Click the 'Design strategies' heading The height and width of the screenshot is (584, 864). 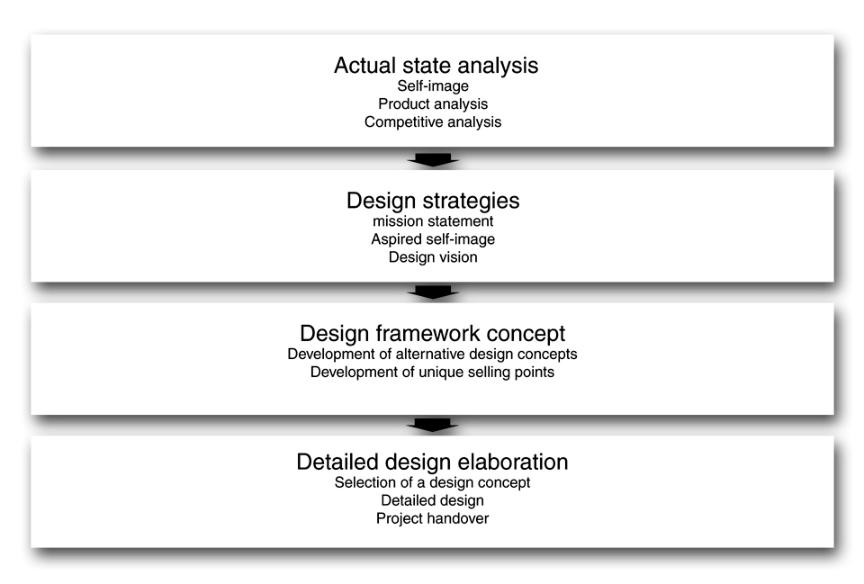click(433, 201)
